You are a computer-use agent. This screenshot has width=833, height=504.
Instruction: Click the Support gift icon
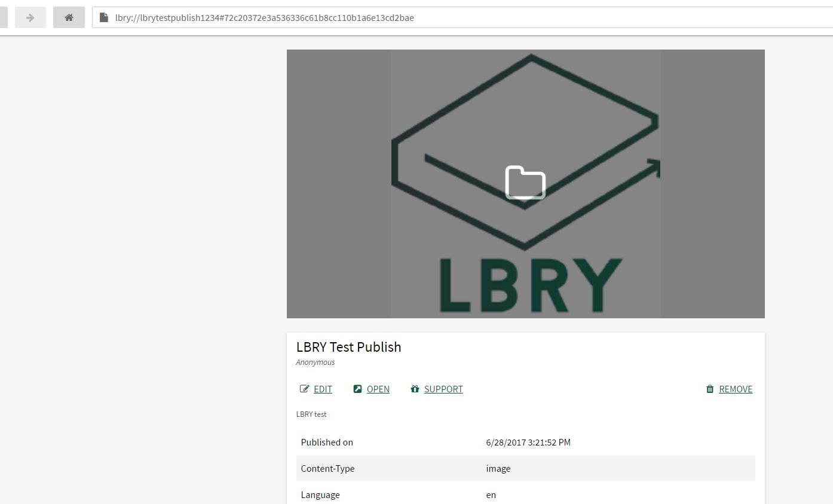click(415, 389)
